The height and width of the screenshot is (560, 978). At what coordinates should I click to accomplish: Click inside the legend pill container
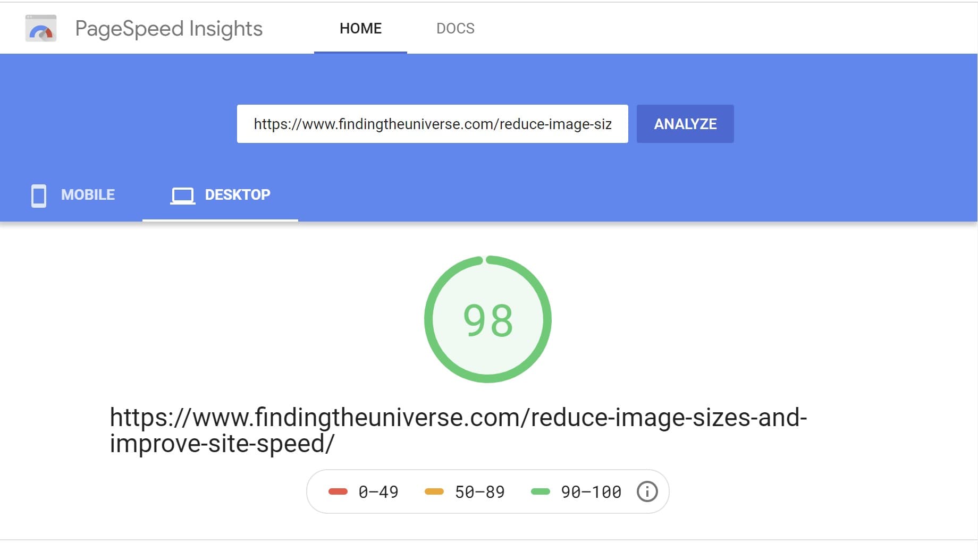tap(488, 491)
